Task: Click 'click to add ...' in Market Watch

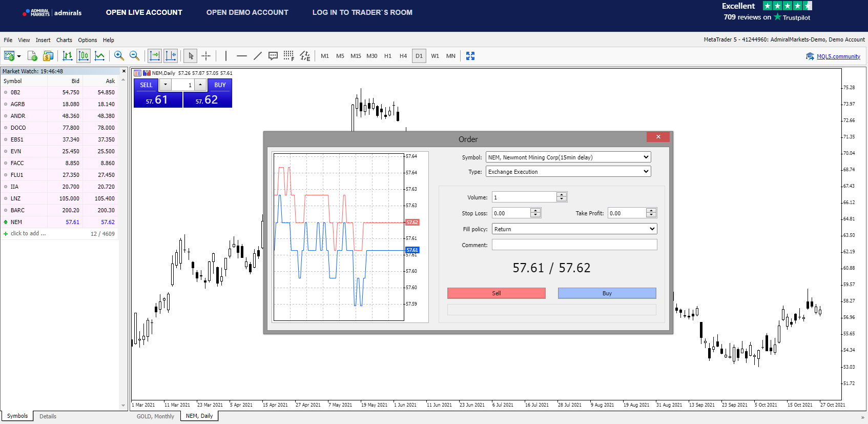Action: [28, 234]
